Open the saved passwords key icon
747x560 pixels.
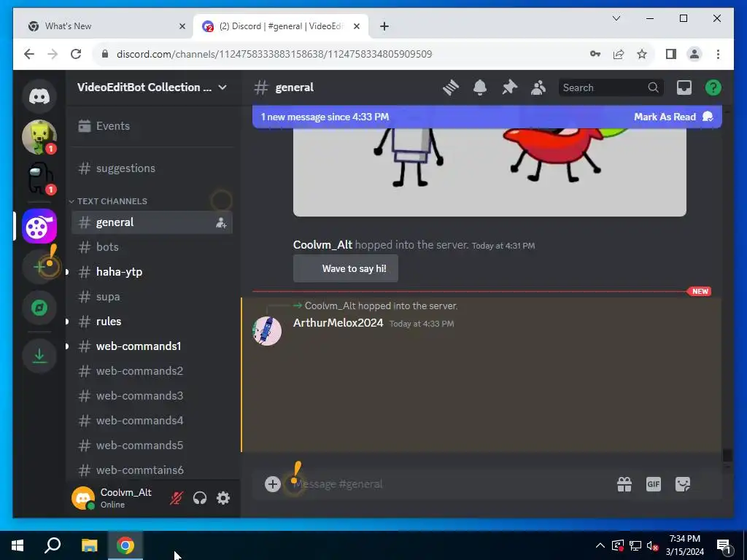(595, 54)
